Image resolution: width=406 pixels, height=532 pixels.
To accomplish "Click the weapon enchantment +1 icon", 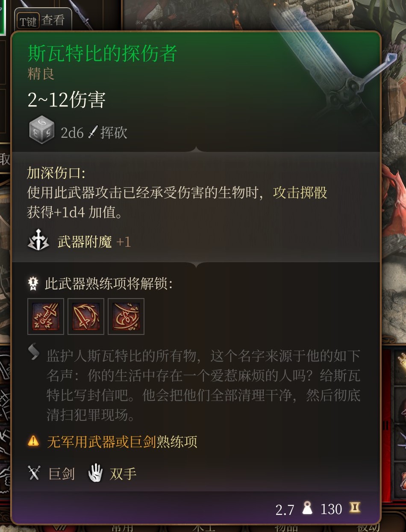I will [x=38, y=242].
